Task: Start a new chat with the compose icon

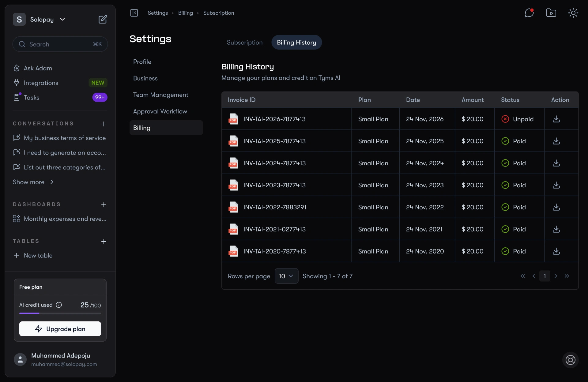Action: pyautogui.click(x=103, y=19)
